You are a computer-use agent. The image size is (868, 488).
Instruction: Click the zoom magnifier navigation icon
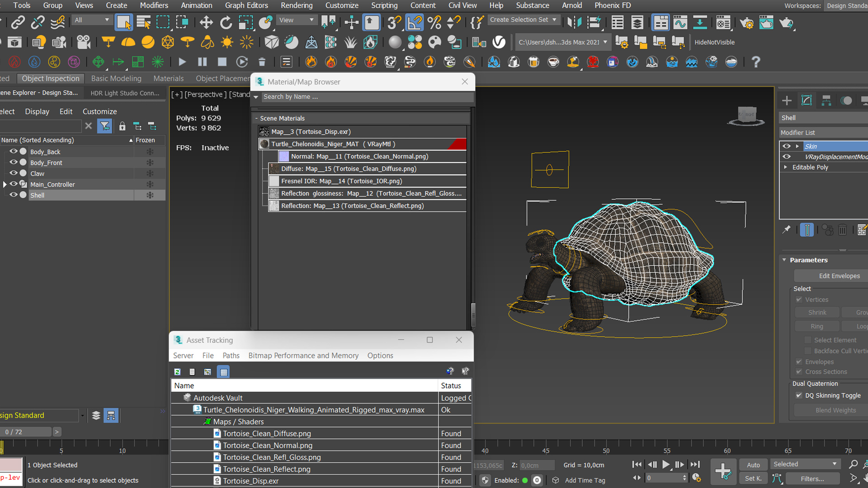[853, 464]
